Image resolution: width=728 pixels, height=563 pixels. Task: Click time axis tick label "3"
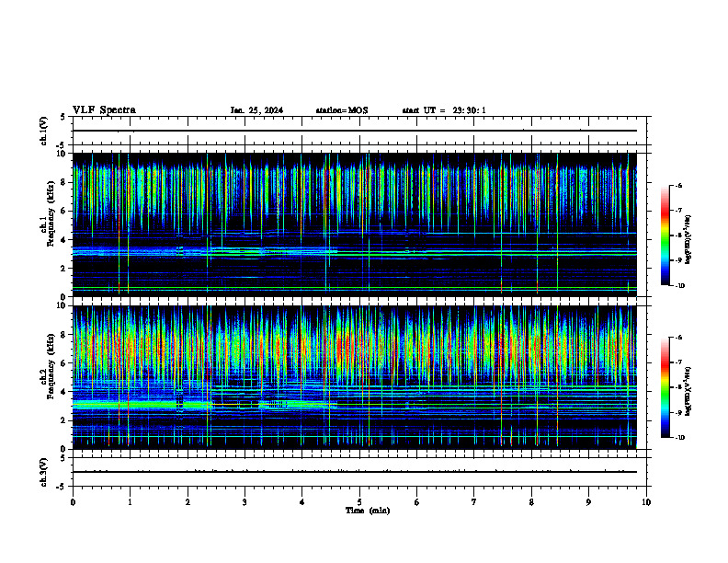click(x=245, y=502)
